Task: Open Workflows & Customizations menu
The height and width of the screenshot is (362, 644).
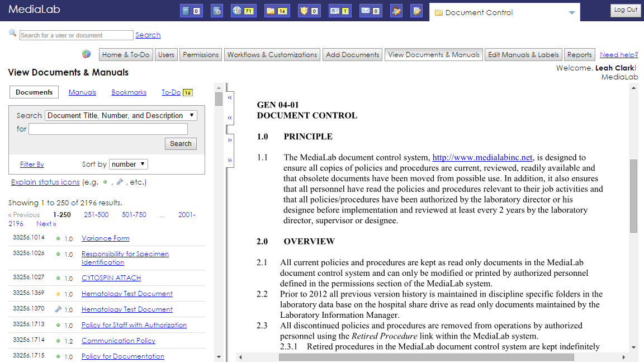Action: coord(272,55)
